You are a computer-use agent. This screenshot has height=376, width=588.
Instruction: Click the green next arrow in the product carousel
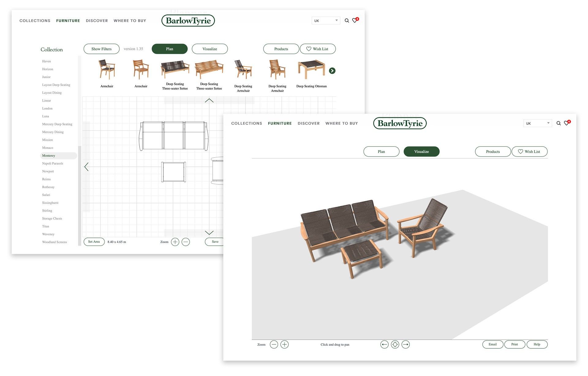coord(332,70)
